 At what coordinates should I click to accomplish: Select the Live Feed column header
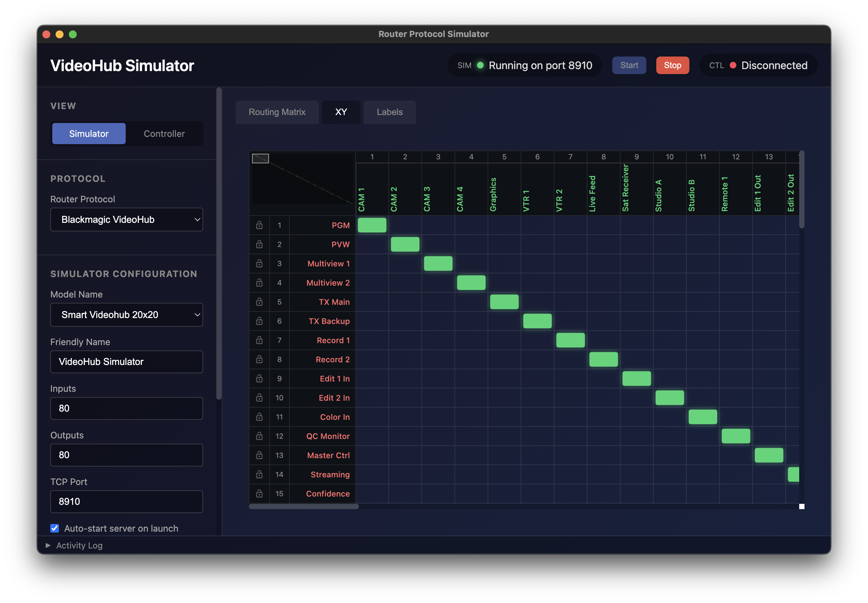click(x=604, y=189)
